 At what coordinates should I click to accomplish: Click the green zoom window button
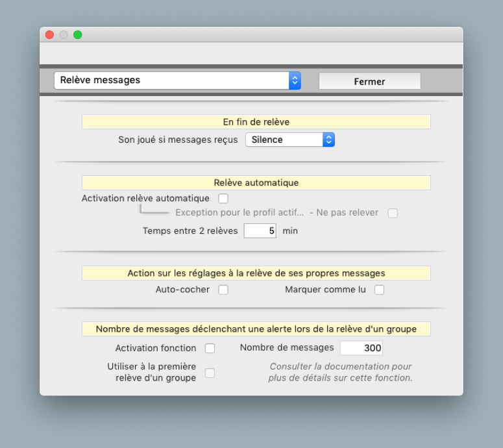point(78,34)
